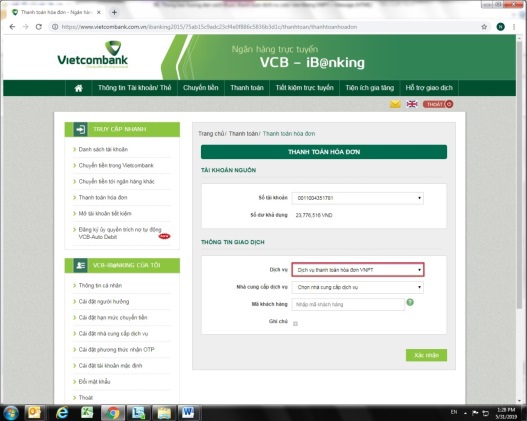Open the Chrome three-dot menu
Image resolution: width=527 pixels, height=421 pixels.
point(514,27)
